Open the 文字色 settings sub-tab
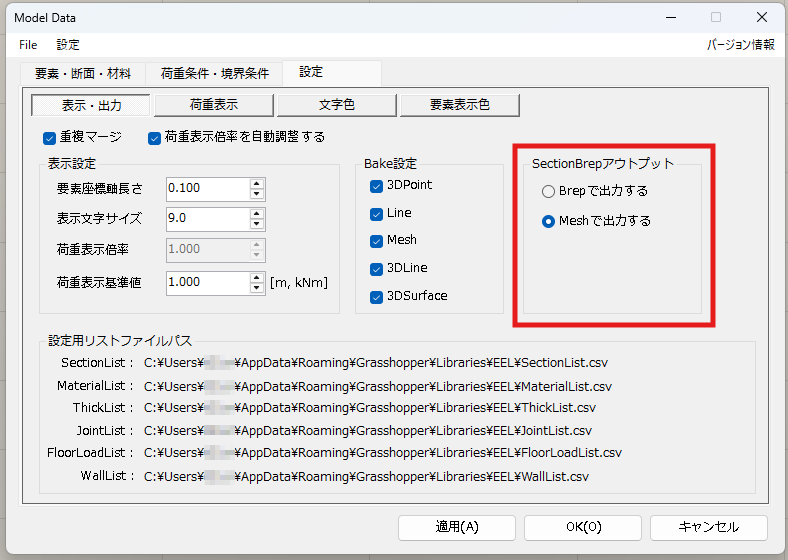 coord(336,105)
